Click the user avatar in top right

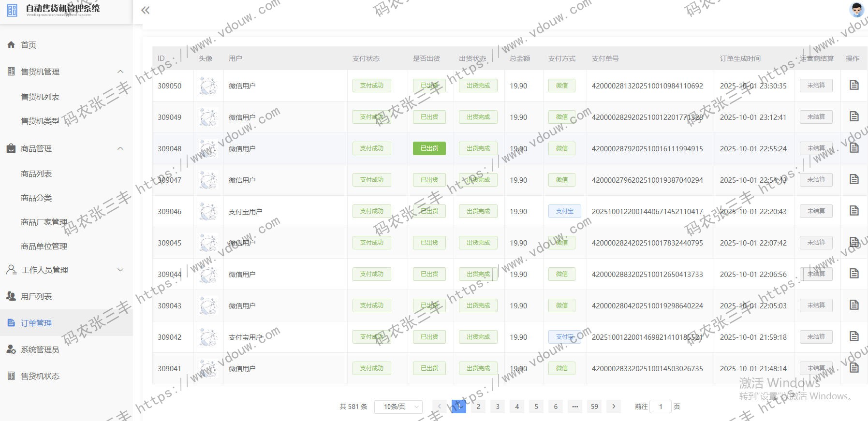[856, 10]
